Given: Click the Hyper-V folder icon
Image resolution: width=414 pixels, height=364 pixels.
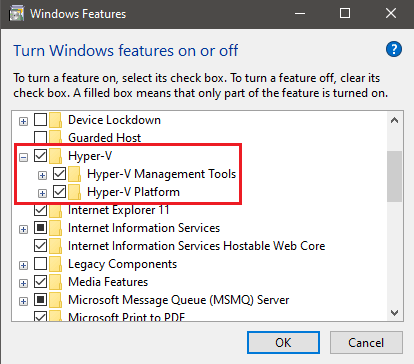Looking at the screenshot, I should 56,156.
